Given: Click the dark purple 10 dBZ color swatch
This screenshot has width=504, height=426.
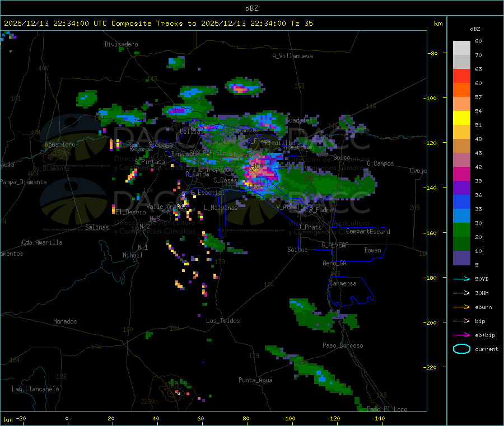Looking at the screenshot, I should pyautogui.click(x=461, y=258).
